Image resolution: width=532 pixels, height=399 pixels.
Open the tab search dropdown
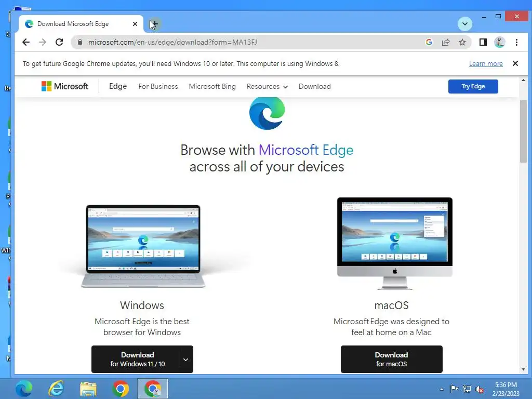coord(465,24)
